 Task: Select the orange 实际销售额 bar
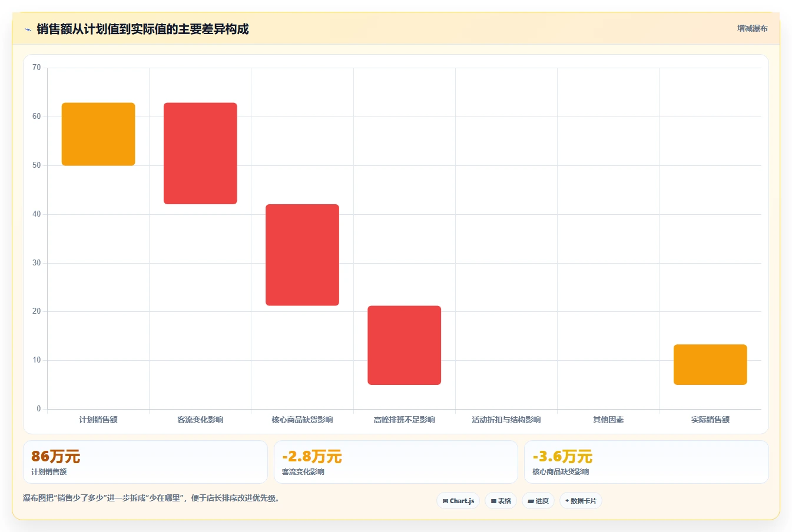click(x=710, y=365)
